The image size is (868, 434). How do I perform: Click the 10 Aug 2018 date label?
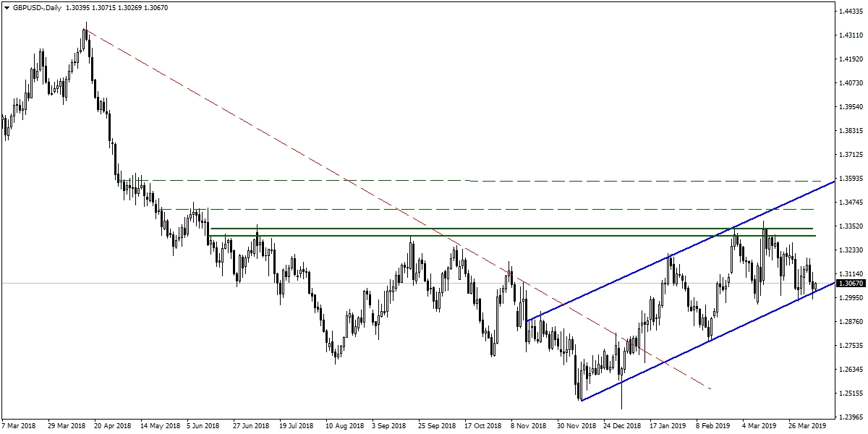tap(344, 427)
